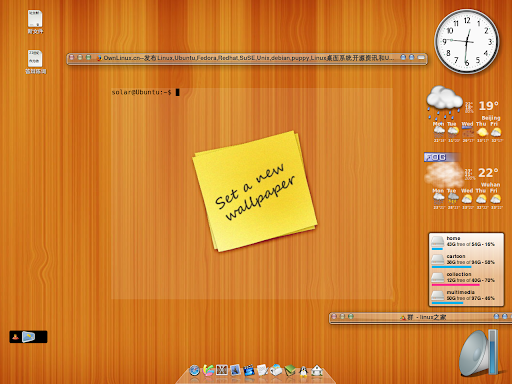512x384 pixels.
Task: Click the green button on linux之家 title bar
Action: coord(351,317)
